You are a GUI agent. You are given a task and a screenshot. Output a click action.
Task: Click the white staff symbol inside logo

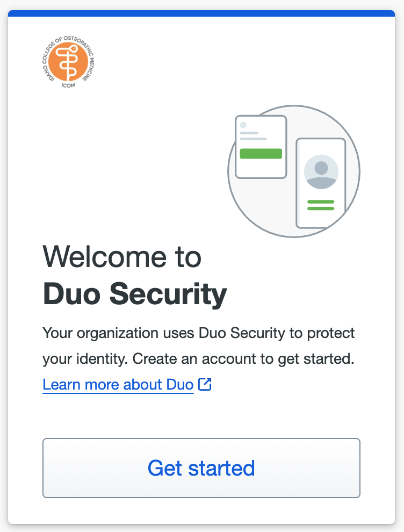point(68,62)
